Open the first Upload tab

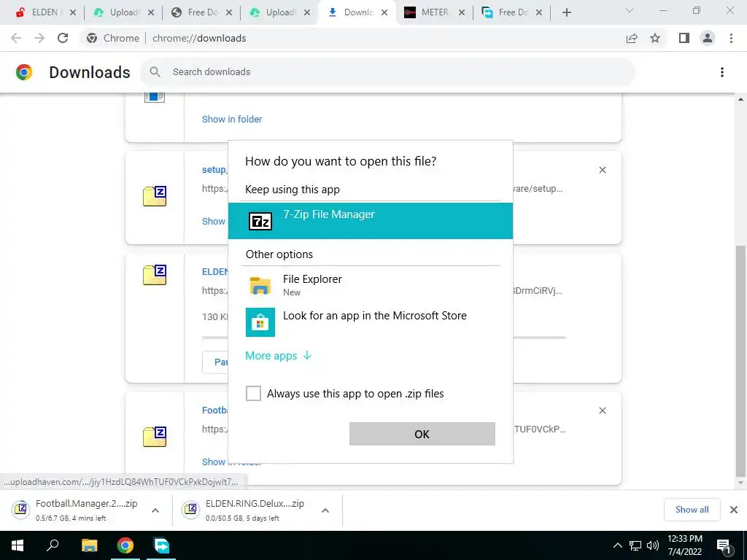click(x=124, y=12)
